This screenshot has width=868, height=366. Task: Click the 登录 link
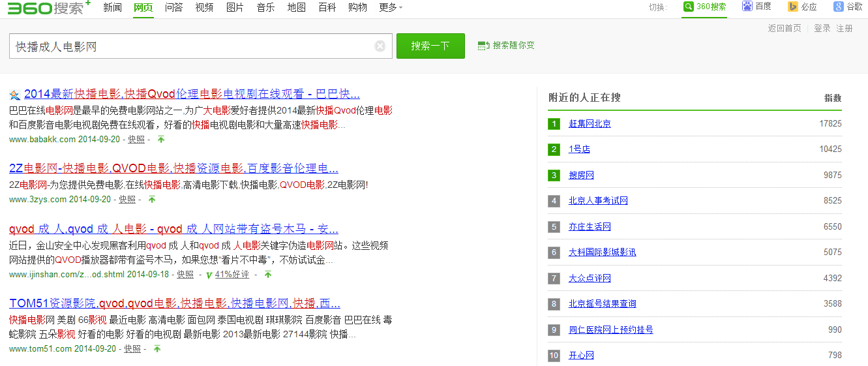point(822,28)
